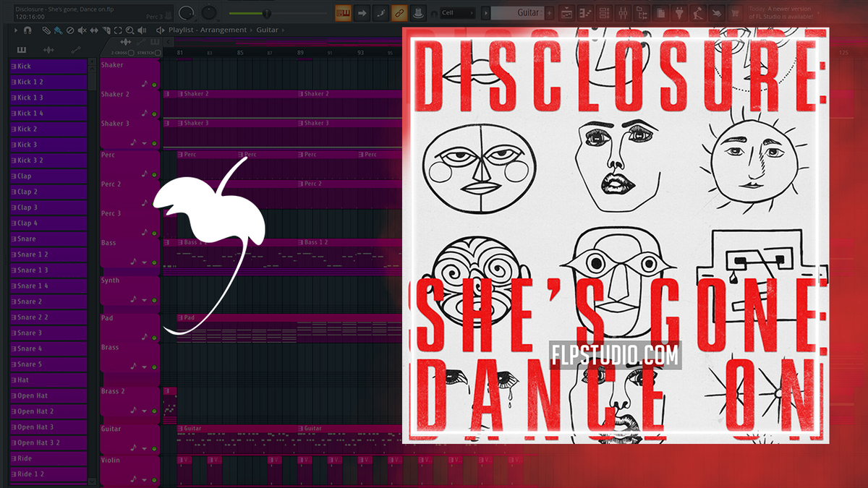
Task: Click the plugin picker plug icon
Action: pyautogui.click(x=681, y=12)
